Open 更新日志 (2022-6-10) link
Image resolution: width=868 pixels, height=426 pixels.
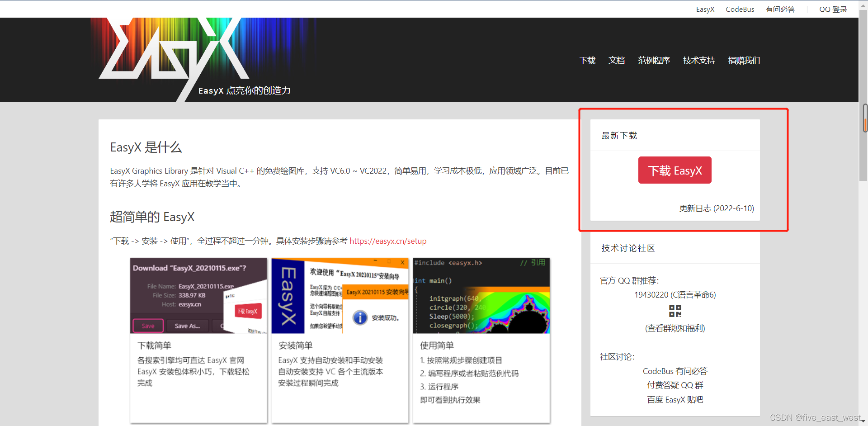pyautogui.click(x=717, y=208)
